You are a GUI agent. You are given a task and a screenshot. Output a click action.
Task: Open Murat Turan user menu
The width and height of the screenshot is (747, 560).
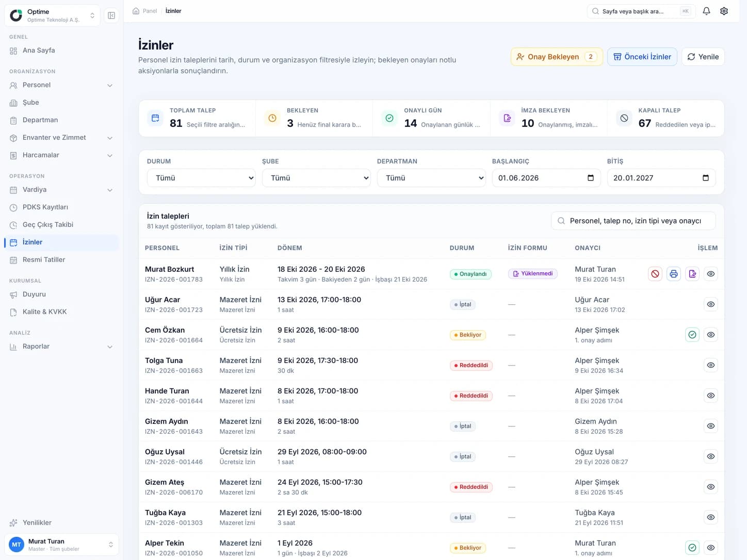[x=61, y=545]
